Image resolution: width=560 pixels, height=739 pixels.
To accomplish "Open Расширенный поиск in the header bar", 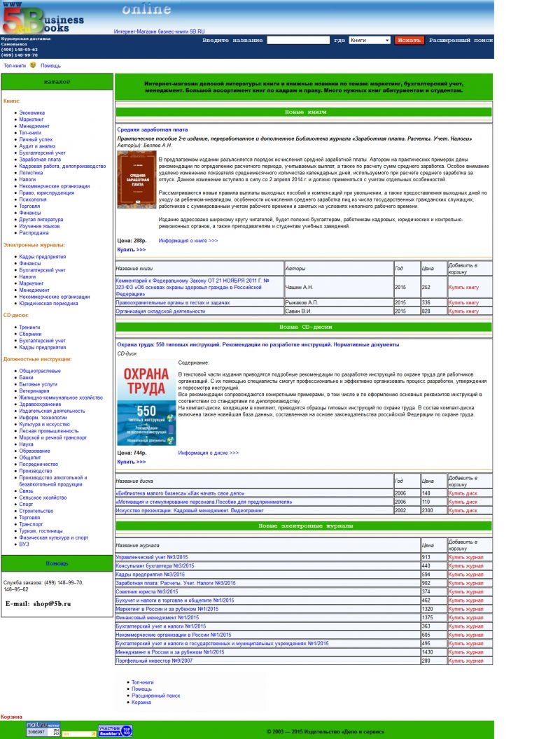I will pos(461,40).
